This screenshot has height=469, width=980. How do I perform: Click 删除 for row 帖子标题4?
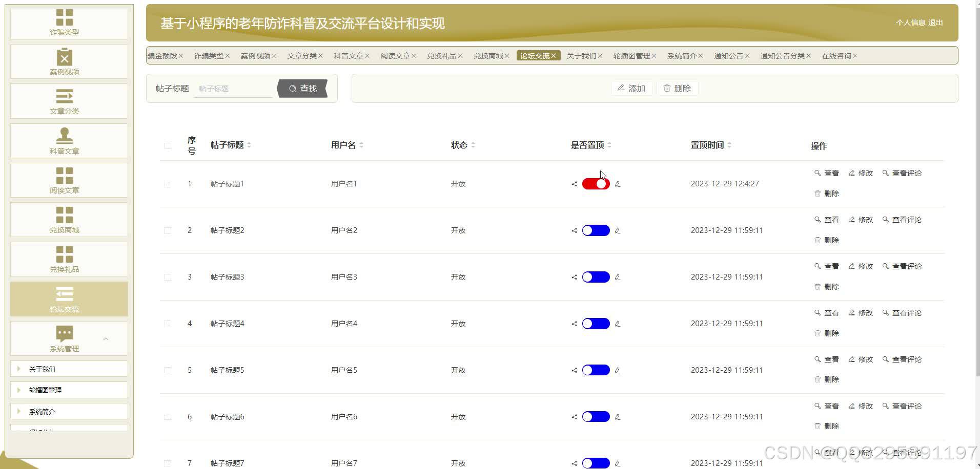point(827,333)
